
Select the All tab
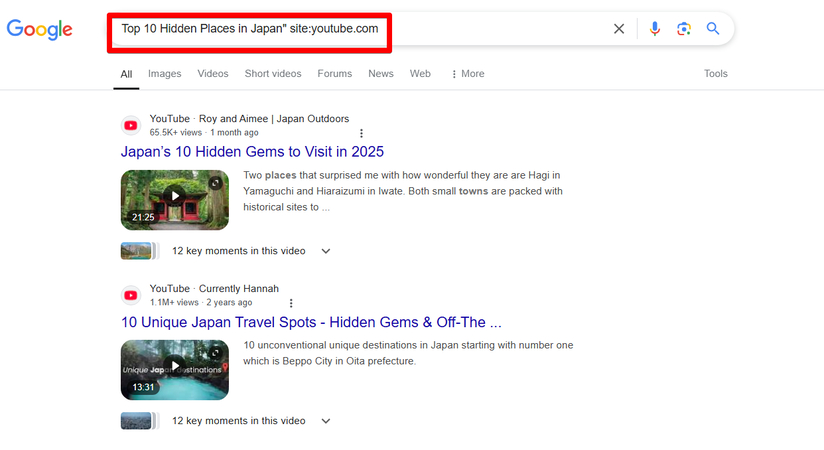(x=126, y=74)
